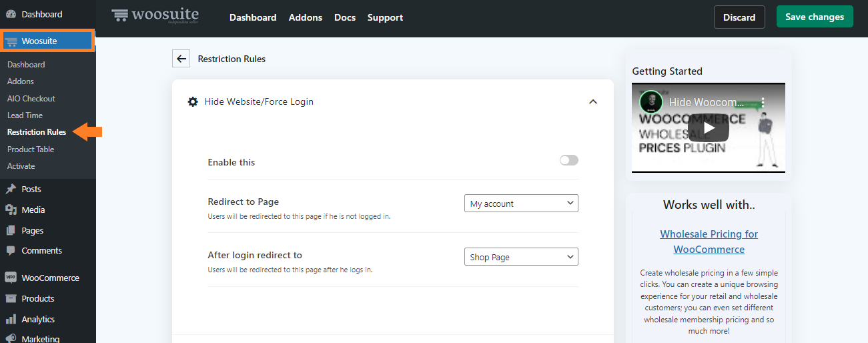The width and height of the screenshot is (868, 343).
Task: Select Woosuite in the admin sidebar
Action: tap(47, 41)
